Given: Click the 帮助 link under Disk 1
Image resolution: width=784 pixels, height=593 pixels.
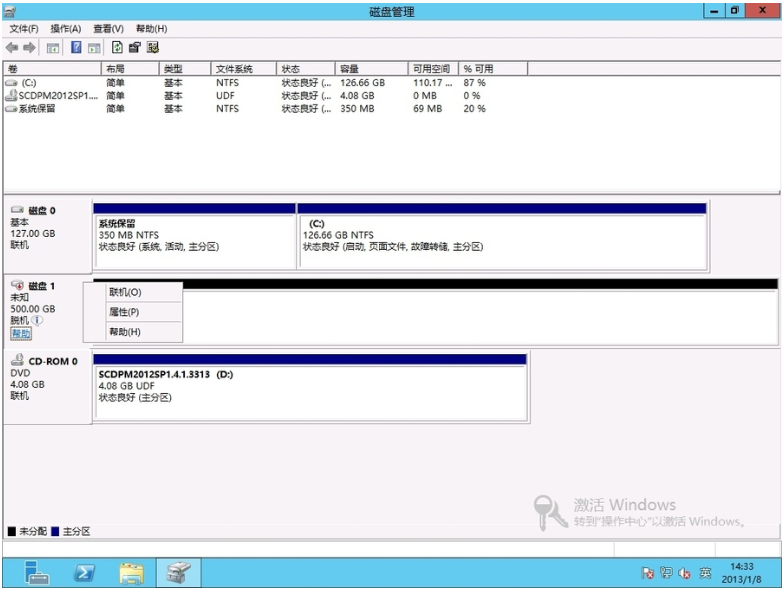Looking at the screenshot, I should pyautogui.click(x=20, y=334).
